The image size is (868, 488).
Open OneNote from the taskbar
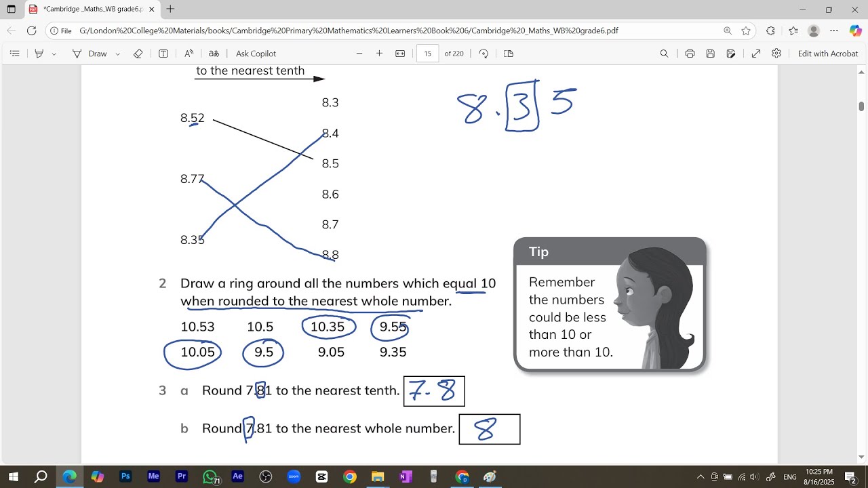(x=406, y=476)
